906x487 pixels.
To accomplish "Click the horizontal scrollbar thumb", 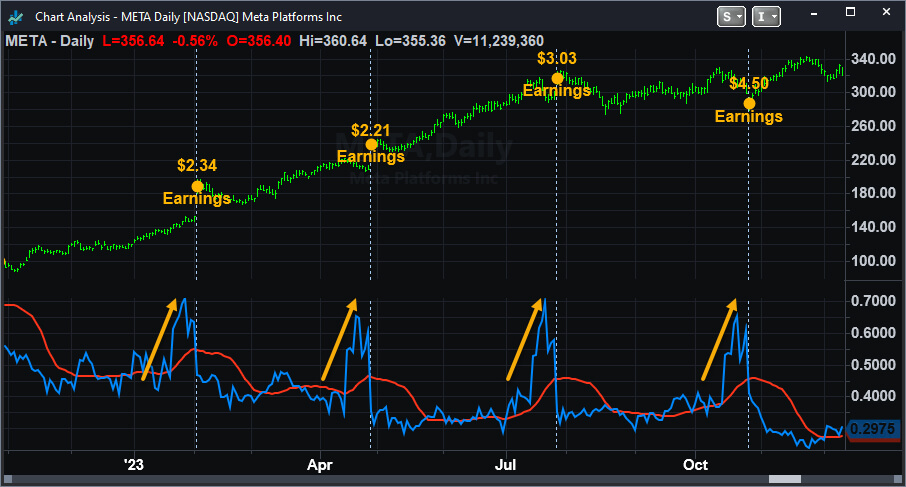I will [785, 479].
